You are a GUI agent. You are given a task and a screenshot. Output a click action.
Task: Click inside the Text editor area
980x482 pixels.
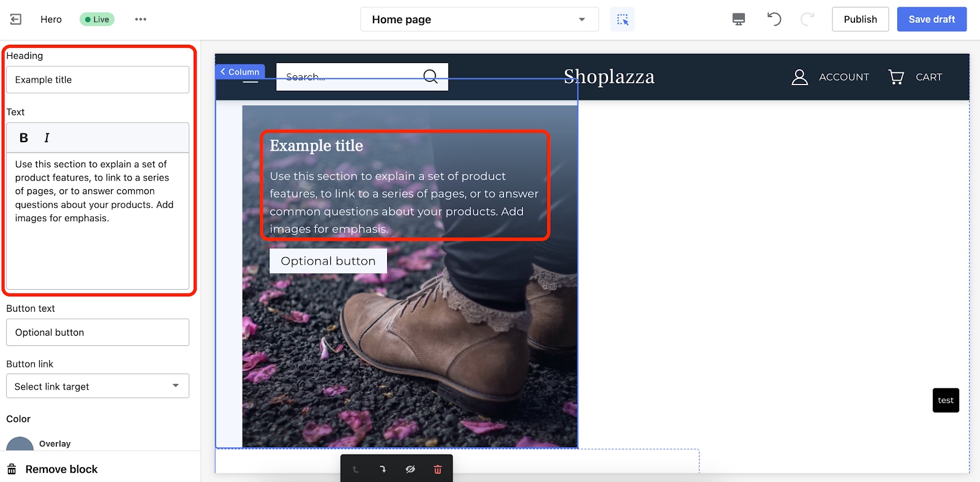coord(98,220)
